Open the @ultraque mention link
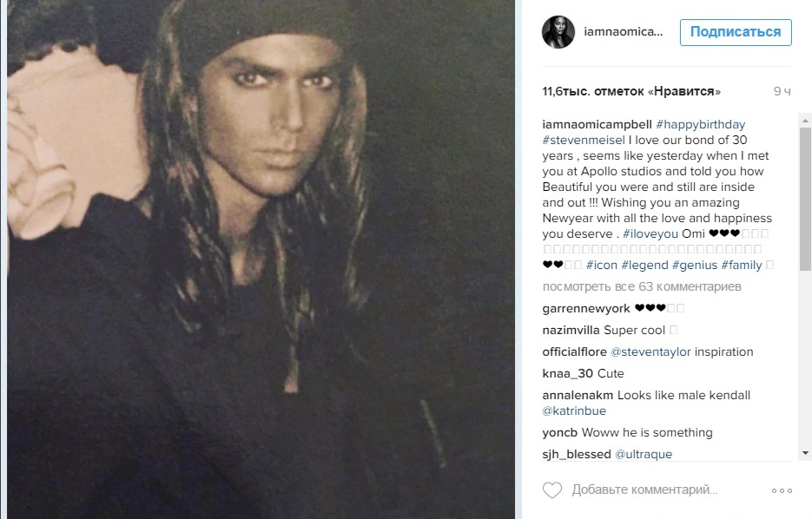This screenshot has width=812, height=519. click(x=644, y=454)
